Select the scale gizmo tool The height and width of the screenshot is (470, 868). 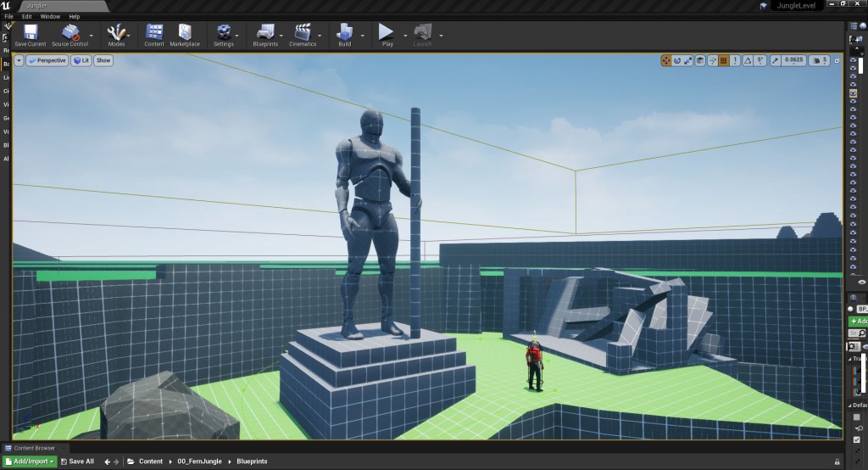(687, 60)
